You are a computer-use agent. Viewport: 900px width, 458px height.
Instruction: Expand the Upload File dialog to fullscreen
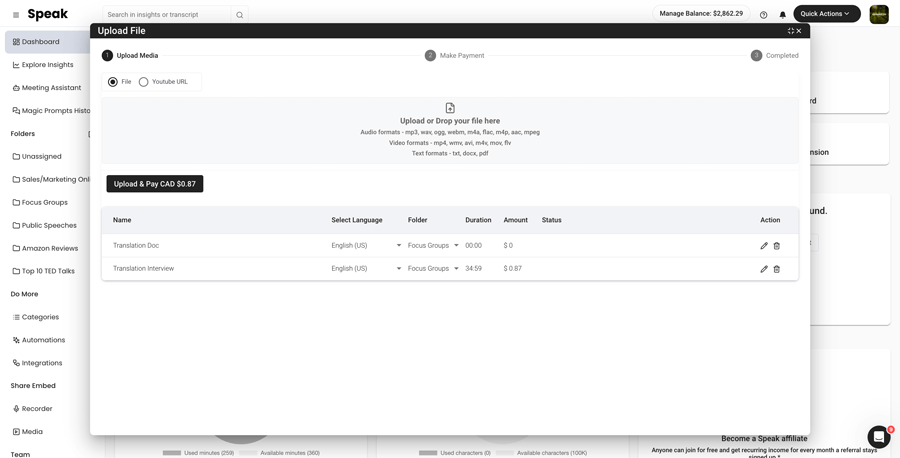pos(790,31)
